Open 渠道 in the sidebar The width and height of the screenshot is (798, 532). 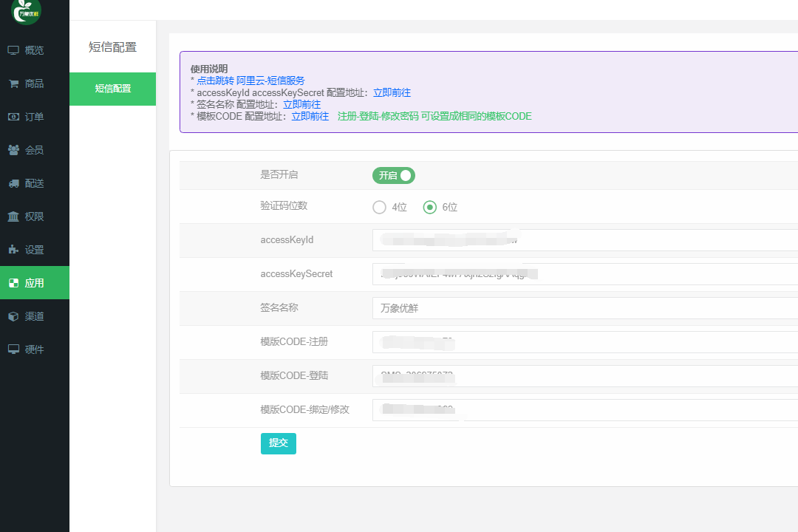pos(35,316)
